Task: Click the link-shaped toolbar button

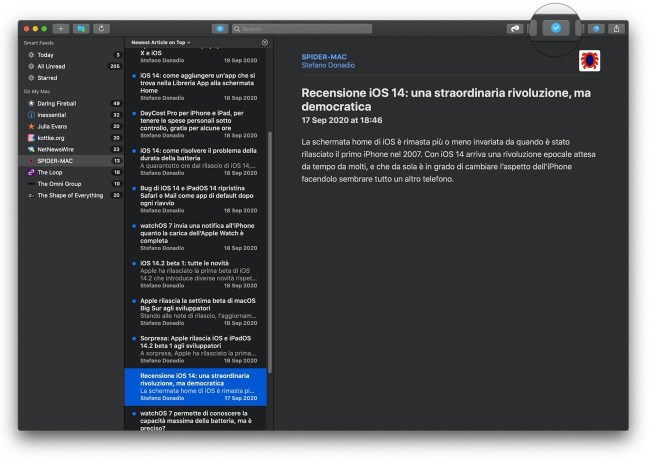Action: tap(515, 29)
